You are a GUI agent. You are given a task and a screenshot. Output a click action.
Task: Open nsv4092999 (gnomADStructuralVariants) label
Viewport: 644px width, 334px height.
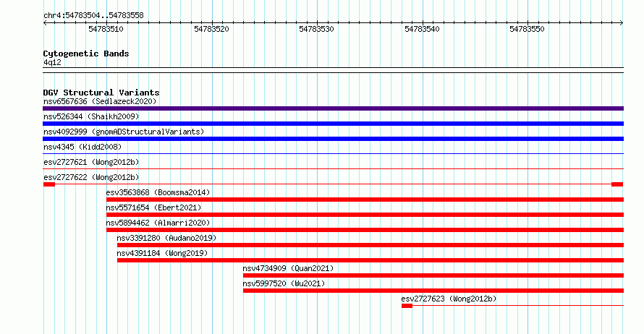point(124,132)
